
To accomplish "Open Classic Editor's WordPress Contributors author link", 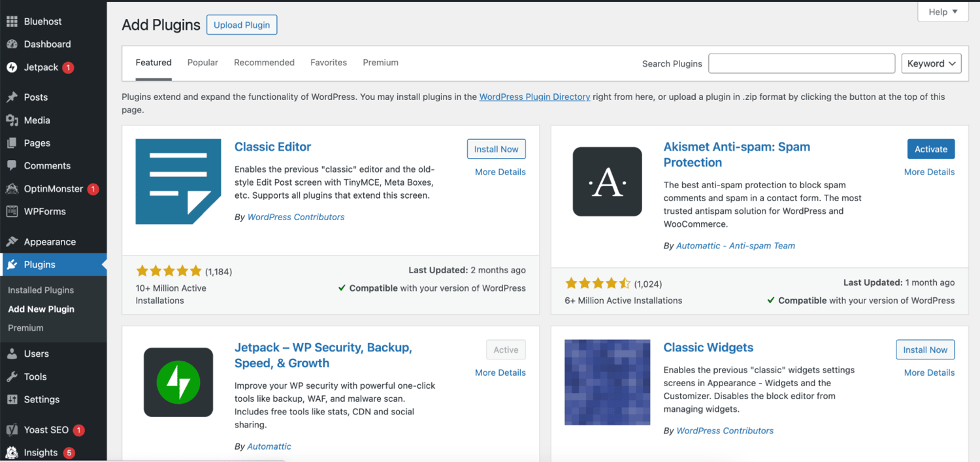I will [x=296, y=217].
